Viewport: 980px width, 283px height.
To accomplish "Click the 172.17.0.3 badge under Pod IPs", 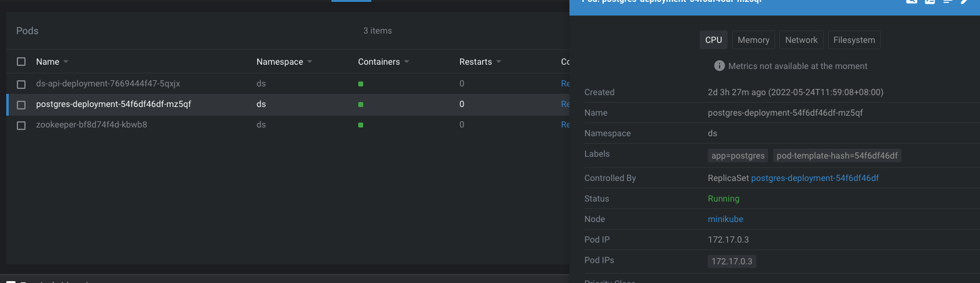I will click(732, 261).
